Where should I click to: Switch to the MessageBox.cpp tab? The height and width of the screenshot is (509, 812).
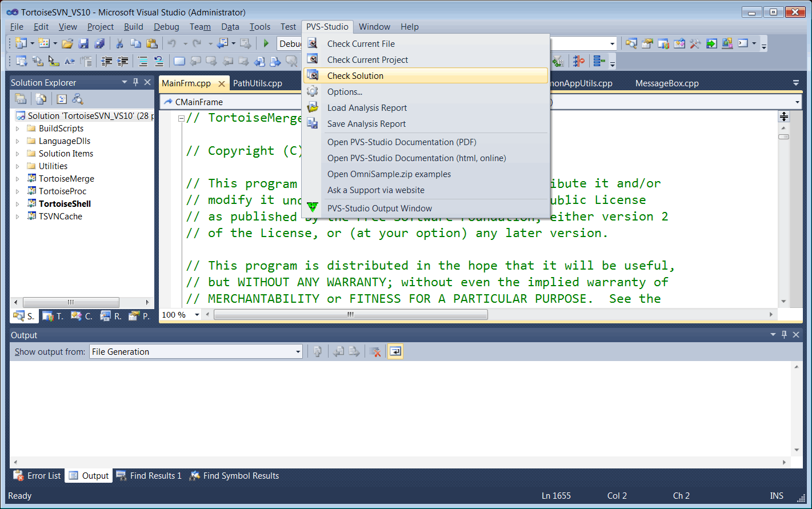[x=667, y=83]
